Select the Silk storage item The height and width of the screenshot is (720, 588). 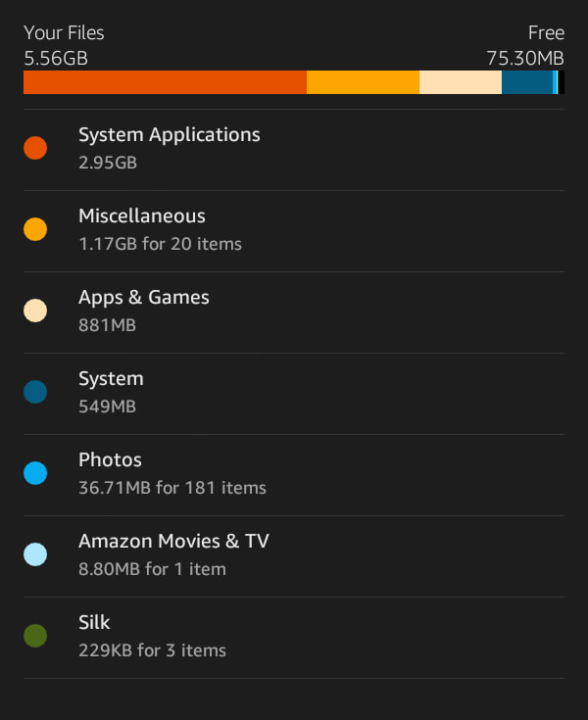(x=294, y=636)
